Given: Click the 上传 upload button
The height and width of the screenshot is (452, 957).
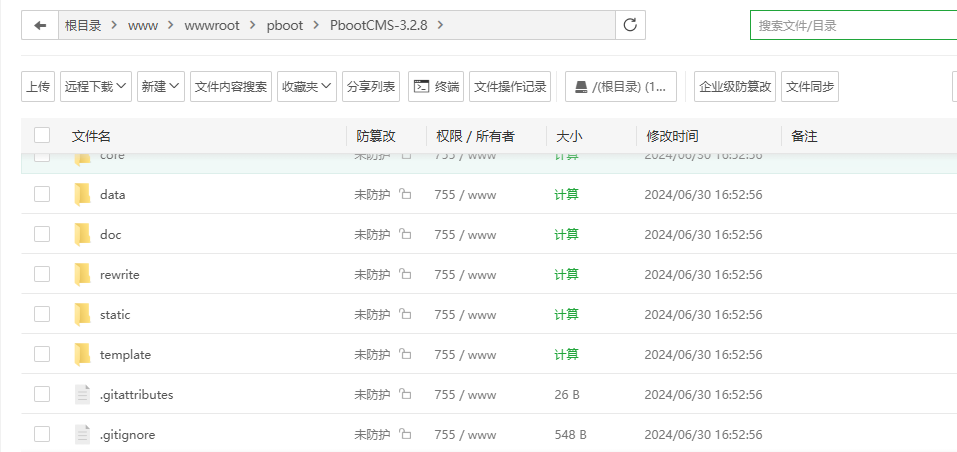Looking at the screenshot, I should (x=38, y=87).
